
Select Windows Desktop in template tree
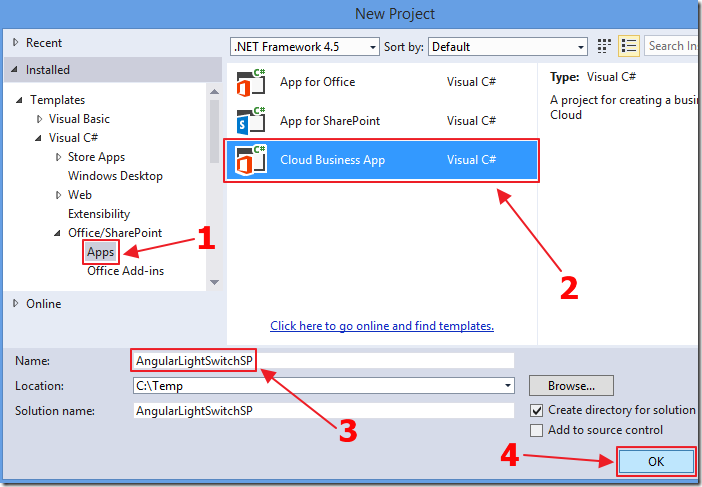[115, 176]
